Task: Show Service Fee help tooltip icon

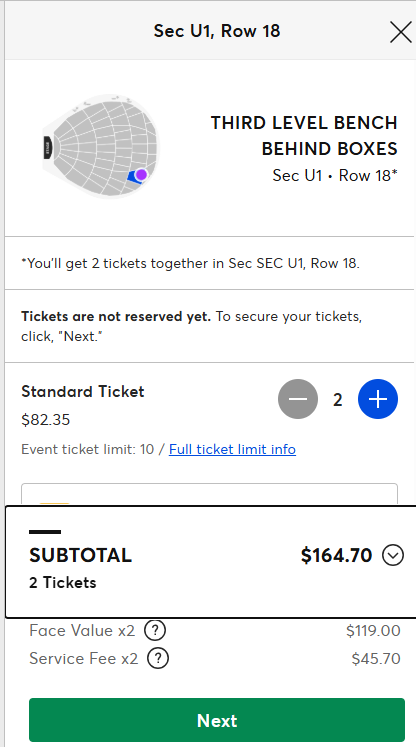Action: [158, 658]
